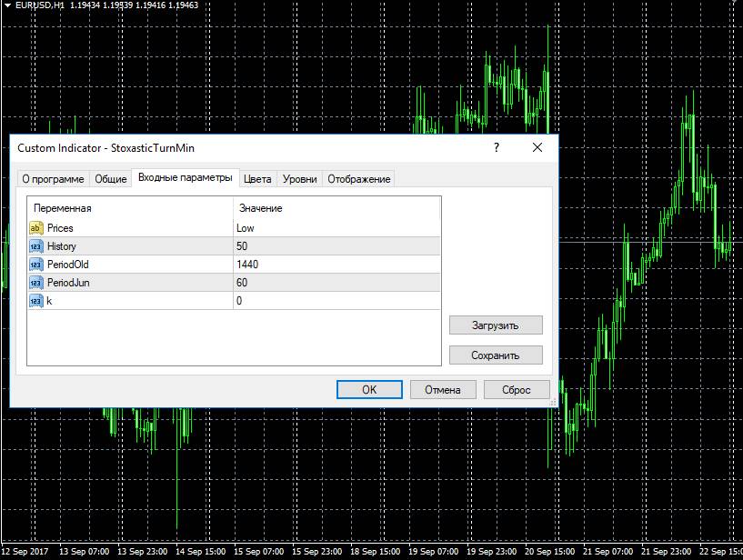Click the help question mark icon
This screenshot has height=560, width=743.
497,147
